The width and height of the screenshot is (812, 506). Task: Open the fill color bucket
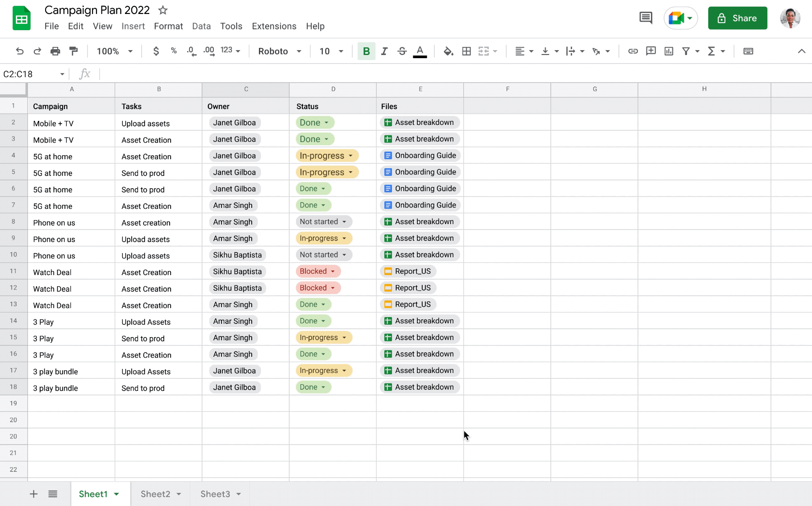(448, 51)
